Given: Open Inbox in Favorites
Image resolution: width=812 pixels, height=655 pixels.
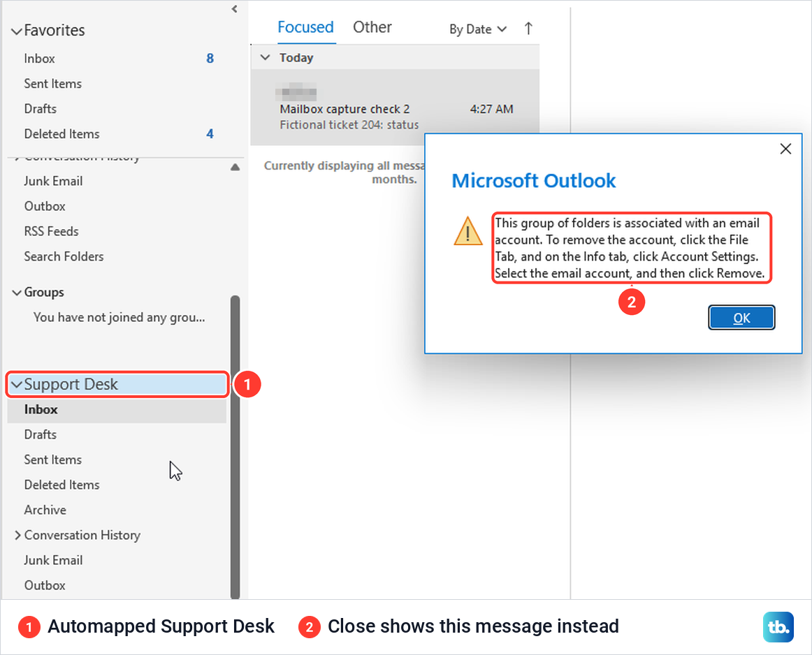Looking at the screenshot, I should (39, 59).
